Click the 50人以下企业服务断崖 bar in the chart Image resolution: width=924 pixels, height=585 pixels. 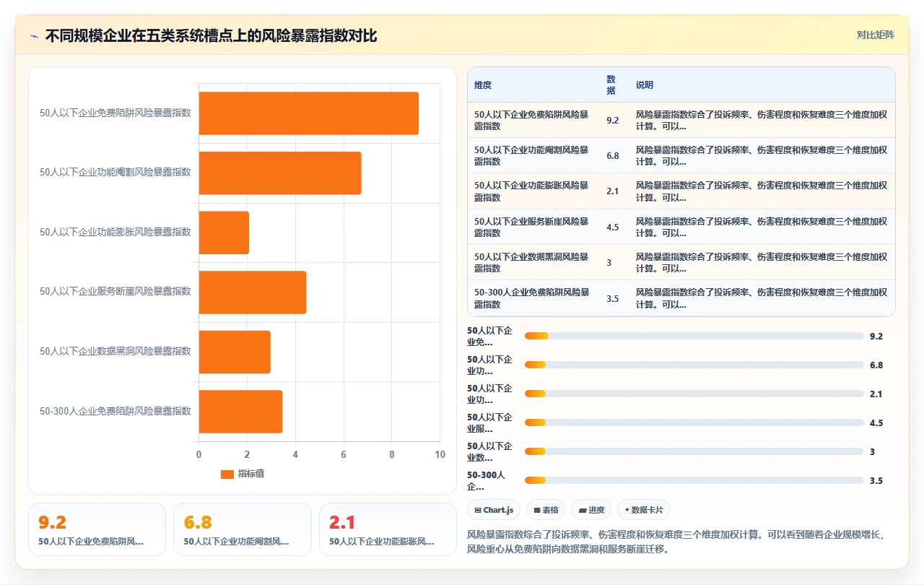[x=253, y=292]
